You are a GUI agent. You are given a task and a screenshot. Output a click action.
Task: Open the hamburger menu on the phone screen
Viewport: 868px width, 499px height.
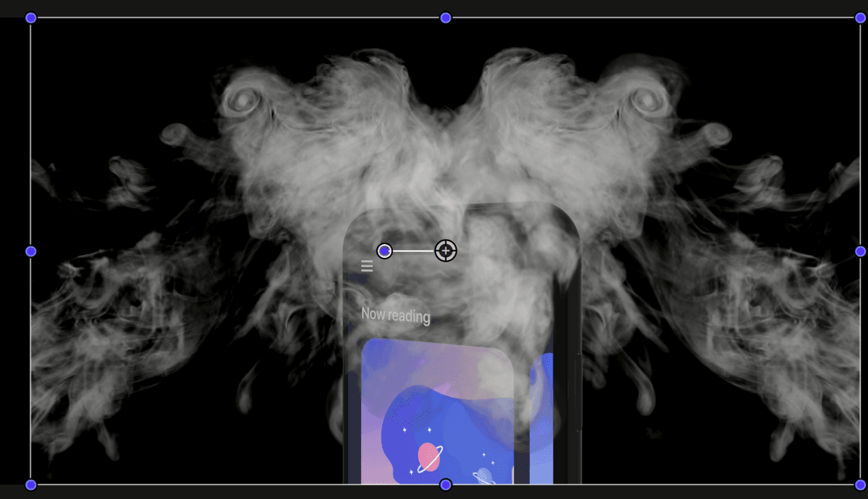pos(367,266)
